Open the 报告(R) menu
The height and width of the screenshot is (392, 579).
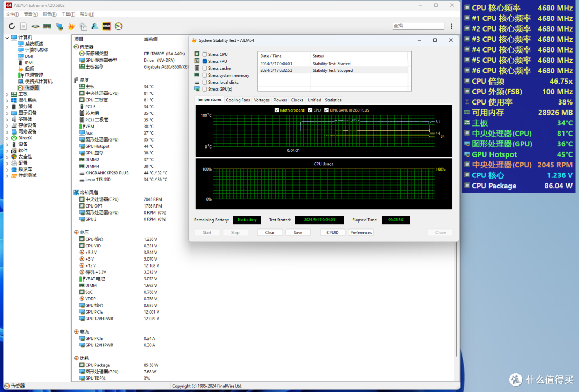point(49,14)
